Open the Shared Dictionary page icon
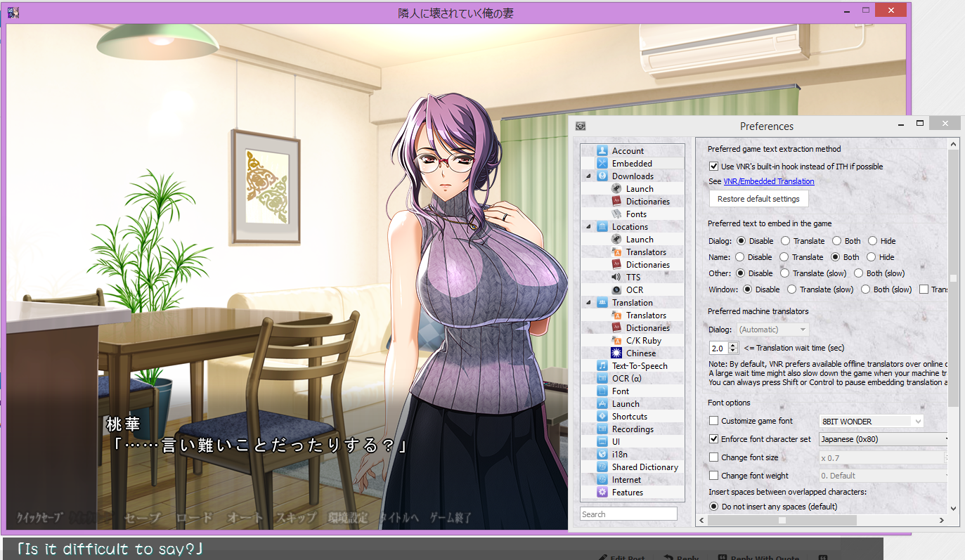This screenshot has width=965, height=560. (x=602, y=467)
